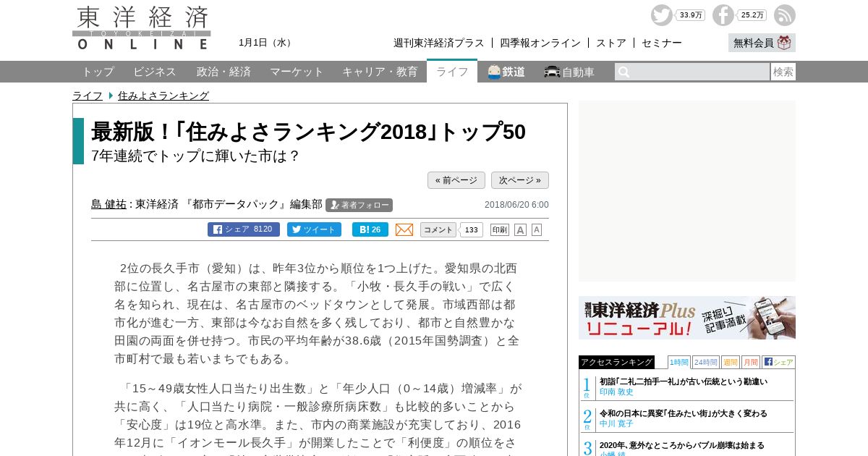Share article via Facebook シェア button

tap(244, 229)
